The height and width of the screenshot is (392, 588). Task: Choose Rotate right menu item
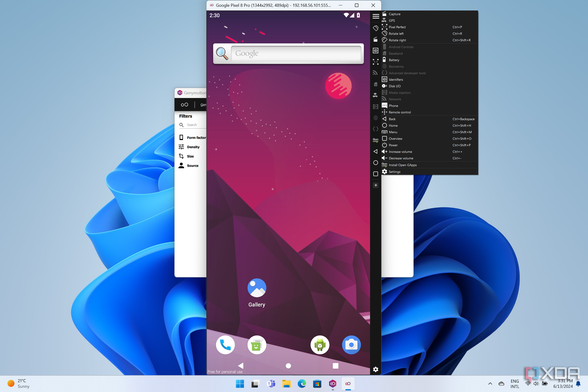tap(430, 40)
